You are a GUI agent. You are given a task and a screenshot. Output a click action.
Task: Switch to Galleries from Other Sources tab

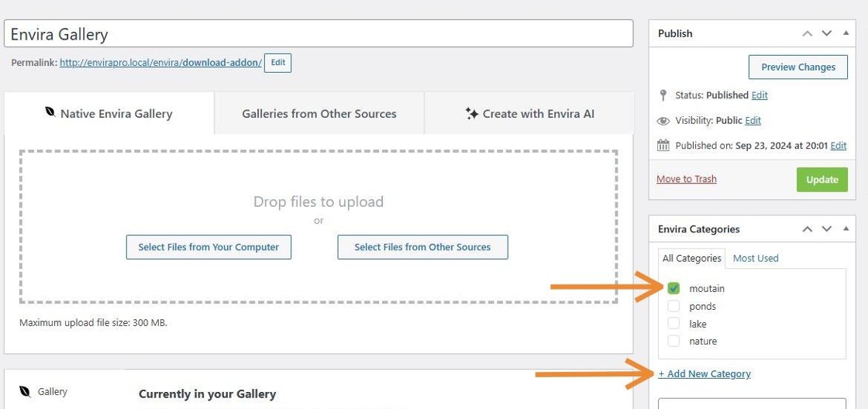(x=319, y=114)
